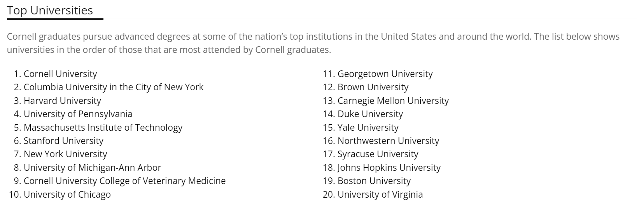Select Cornell University list item
644x207 pixels.
[x=60, y=74]
